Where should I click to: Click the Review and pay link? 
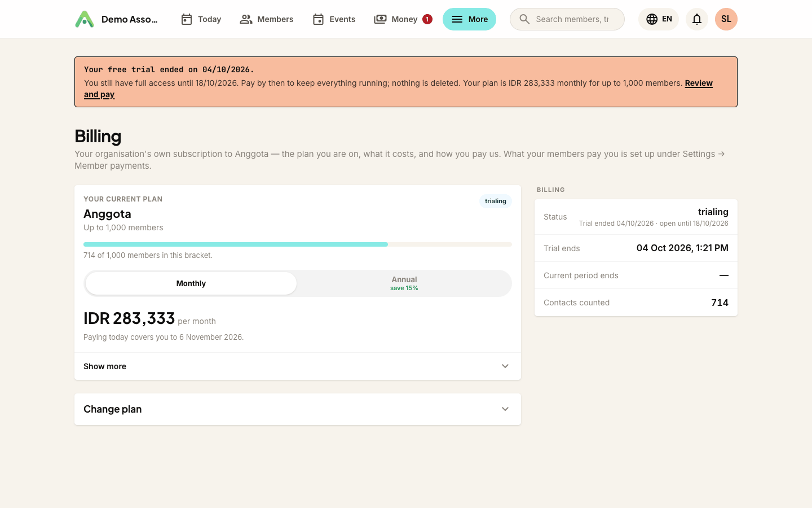(x=699, y=83)
